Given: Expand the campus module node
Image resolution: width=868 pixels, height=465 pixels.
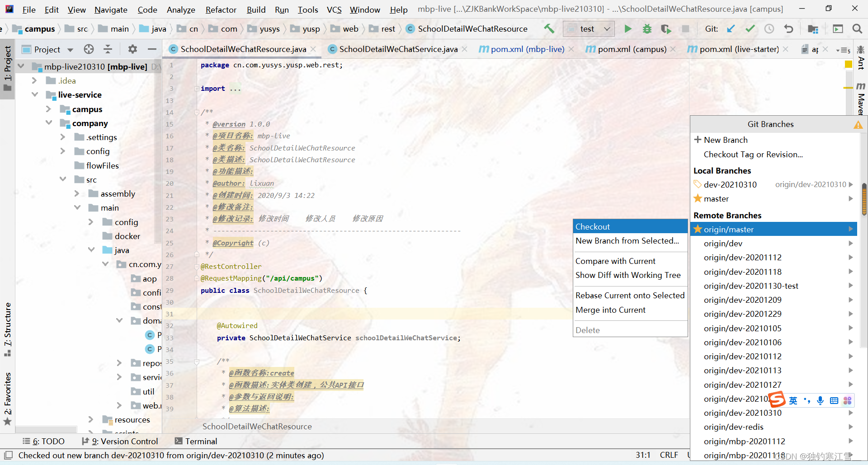Looking at the screenshot, I should (x=48, y=109).
